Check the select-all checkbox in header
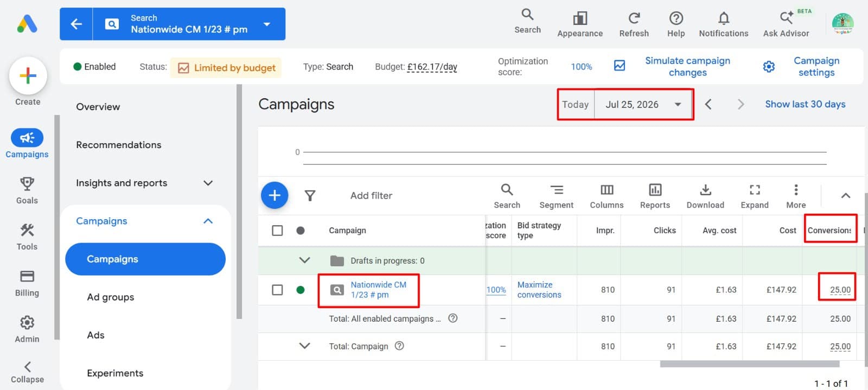 point(277,231)
